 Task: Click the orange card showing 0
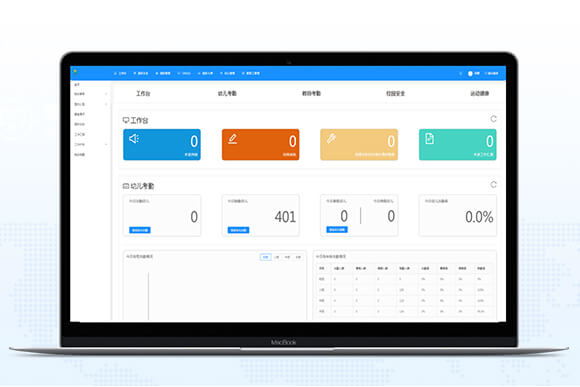tap(260, 145)
